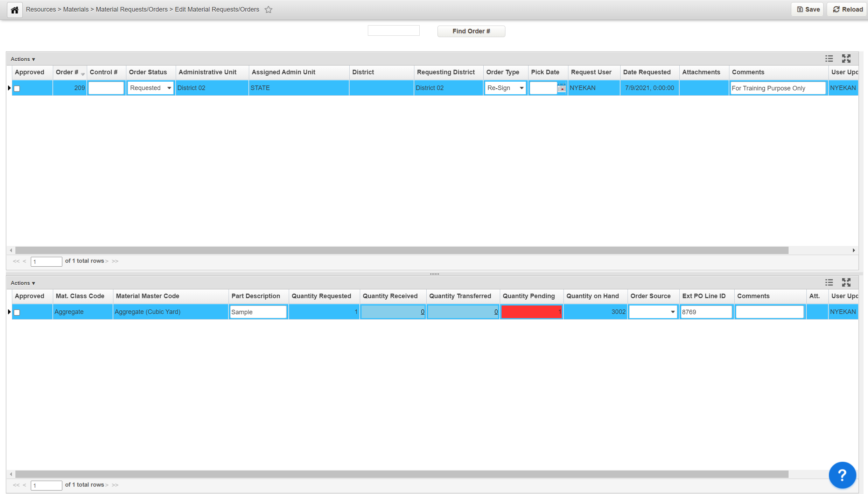This screenshot has width=868, height=494.
Task: Open the Pick Date calendar icon
Action: (x=561, y=88)
